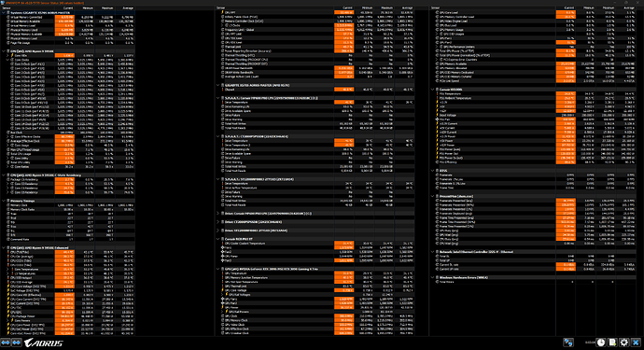Viewport: 644px width, 350px height.
Task: Select Package C6 Residency row
Action: [68, 179]
